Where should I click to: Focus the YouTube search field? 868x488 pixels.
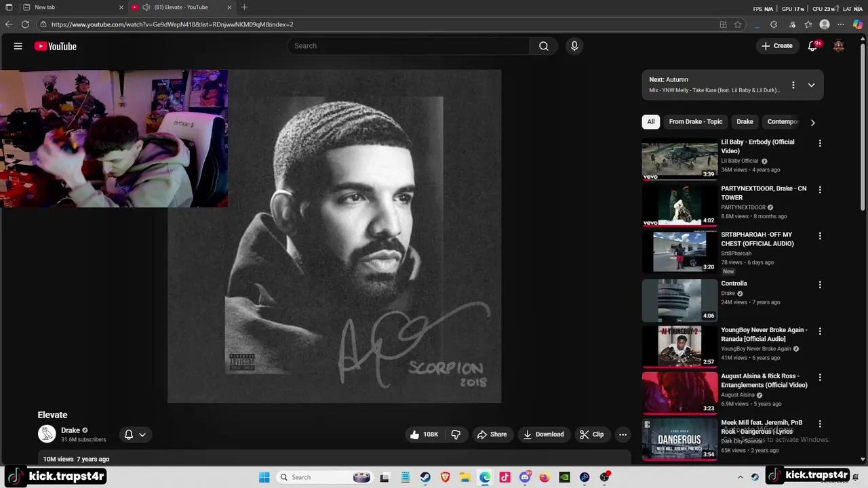(x=408, y=46)
